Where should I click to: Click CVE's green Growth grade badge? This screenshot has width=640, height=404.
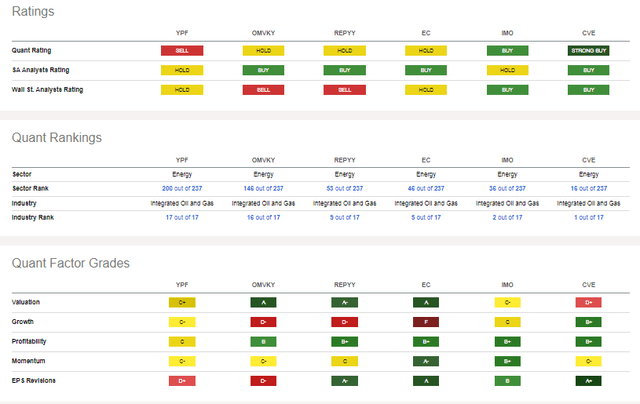coord(589,322)
